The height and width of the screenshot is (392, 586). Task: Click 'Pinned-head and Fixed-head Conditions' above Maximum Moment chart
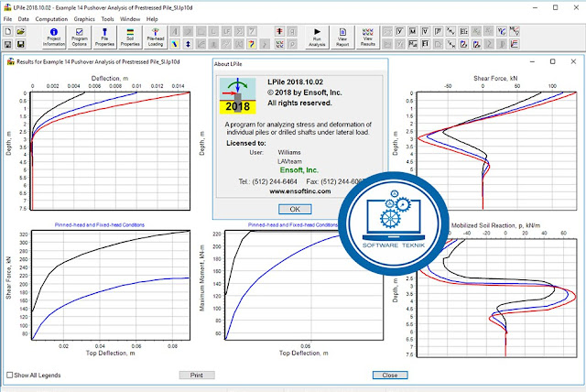[x=293, y=225]
